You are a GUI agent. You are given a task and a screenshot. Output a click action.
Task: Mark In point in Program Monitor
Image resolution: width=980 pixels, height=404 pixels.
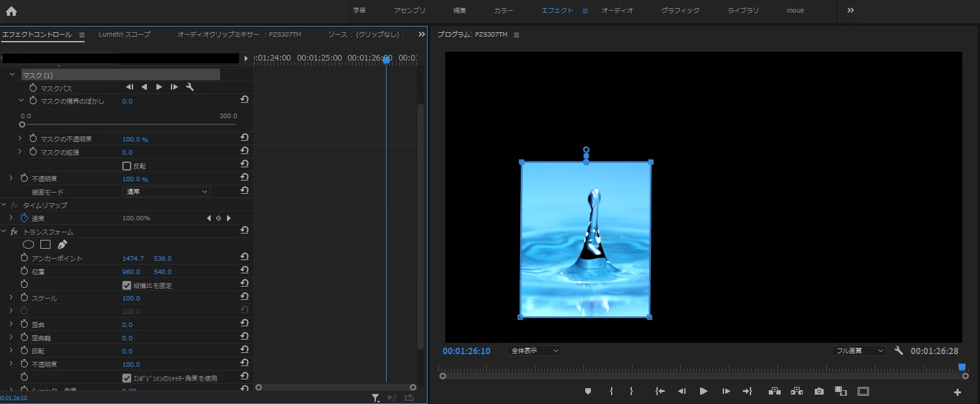pos(611,391)
